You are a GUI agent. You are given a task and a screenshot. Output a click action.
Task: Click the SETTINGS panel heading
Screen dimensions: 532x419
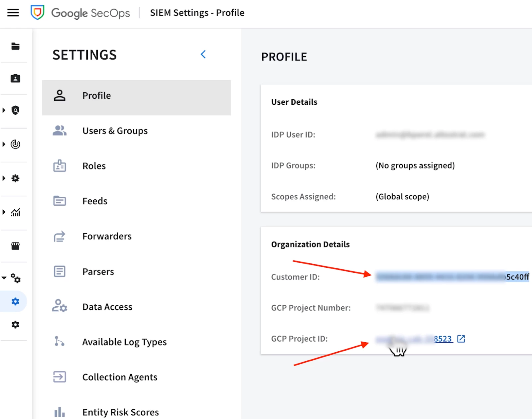84,55
